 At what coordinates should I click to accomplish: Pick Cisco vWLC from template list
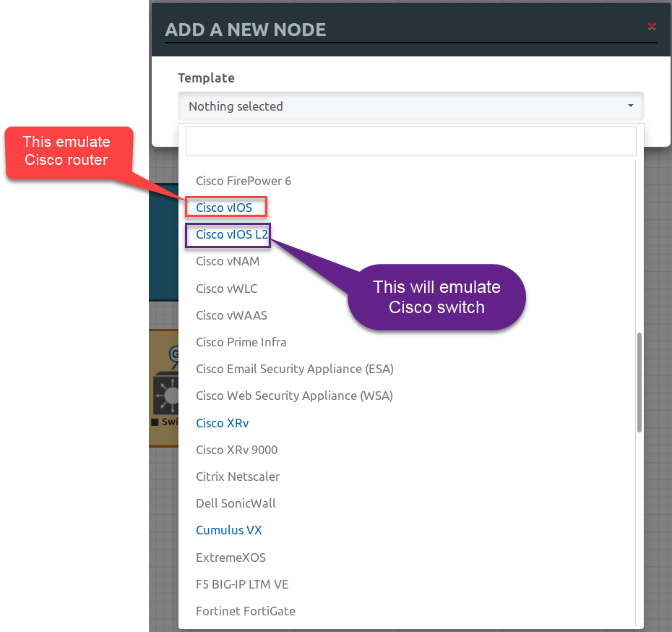coord(226,289)
